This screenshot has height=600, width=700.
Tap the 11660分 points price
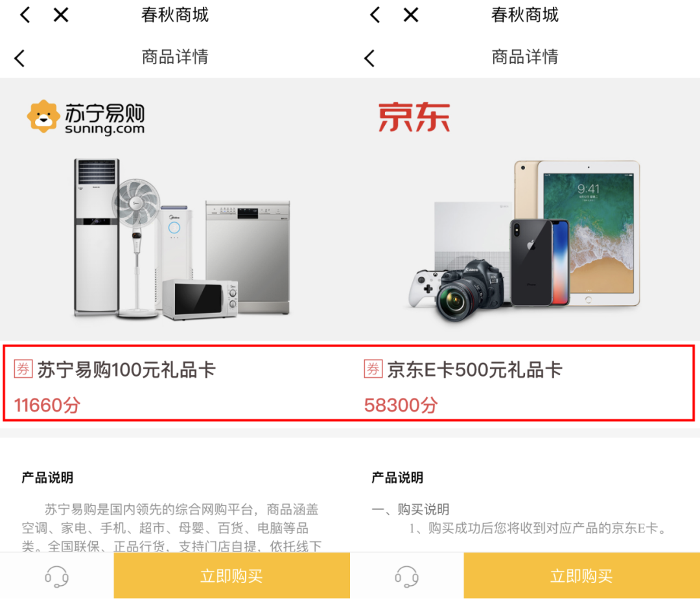47,406
